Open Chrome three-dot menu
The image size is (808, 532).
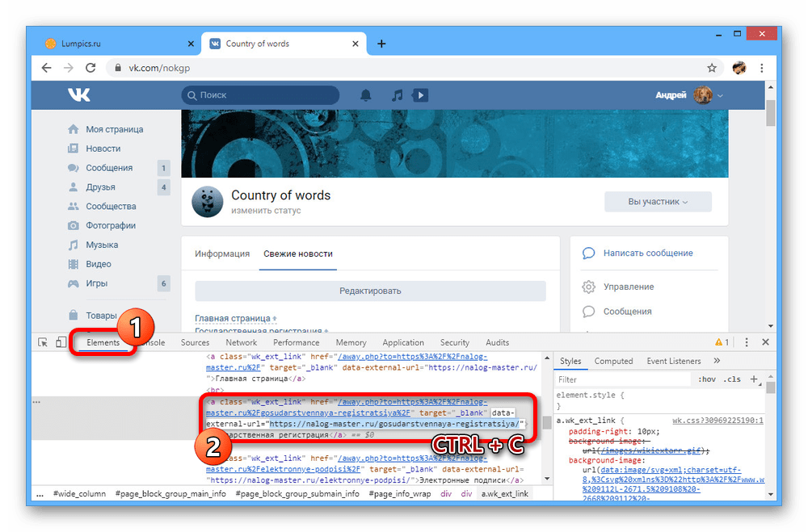pyautogui.click(x=762, y=68)
